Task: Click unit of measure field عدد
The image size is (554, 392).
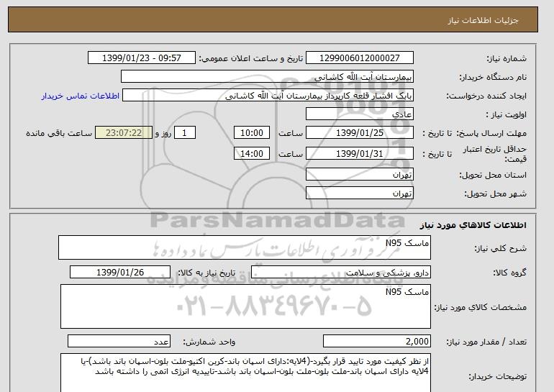Action: pos(119,341)
